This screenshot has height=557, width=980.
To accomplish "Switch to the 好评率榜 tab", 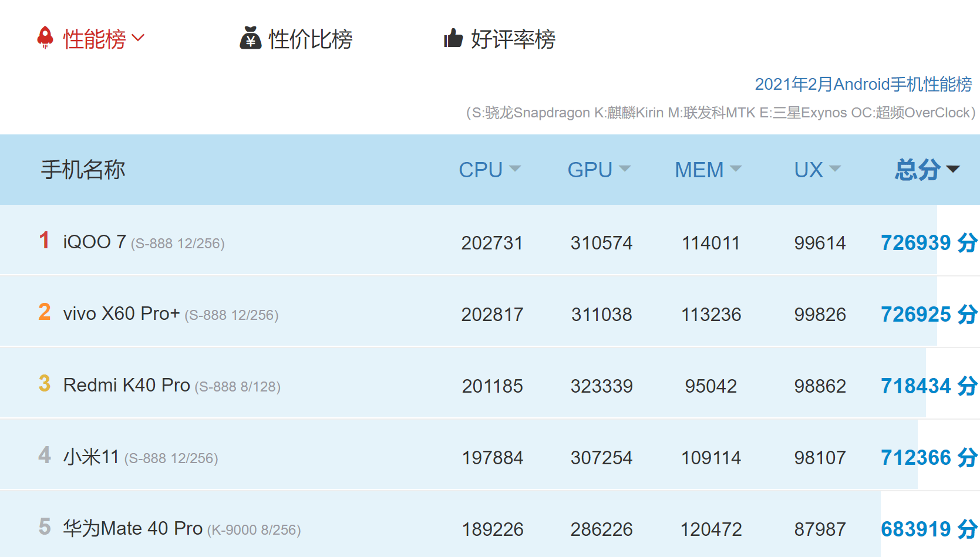I will pos(512,39).
